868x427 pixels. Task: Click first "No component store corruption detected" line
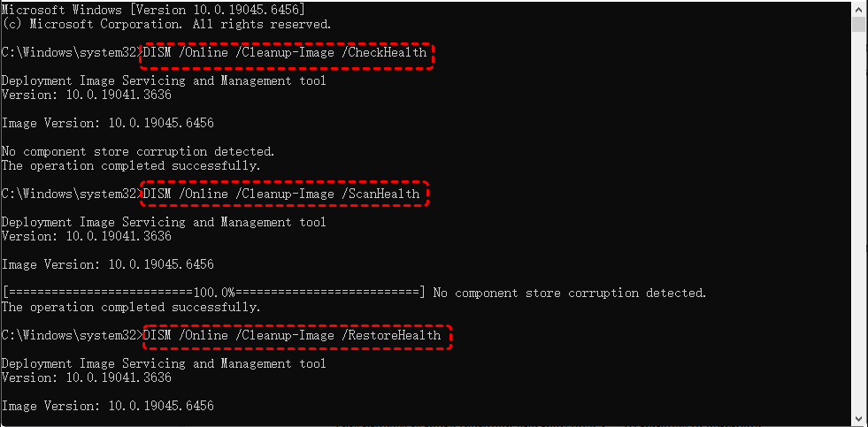tap(138, 151)
